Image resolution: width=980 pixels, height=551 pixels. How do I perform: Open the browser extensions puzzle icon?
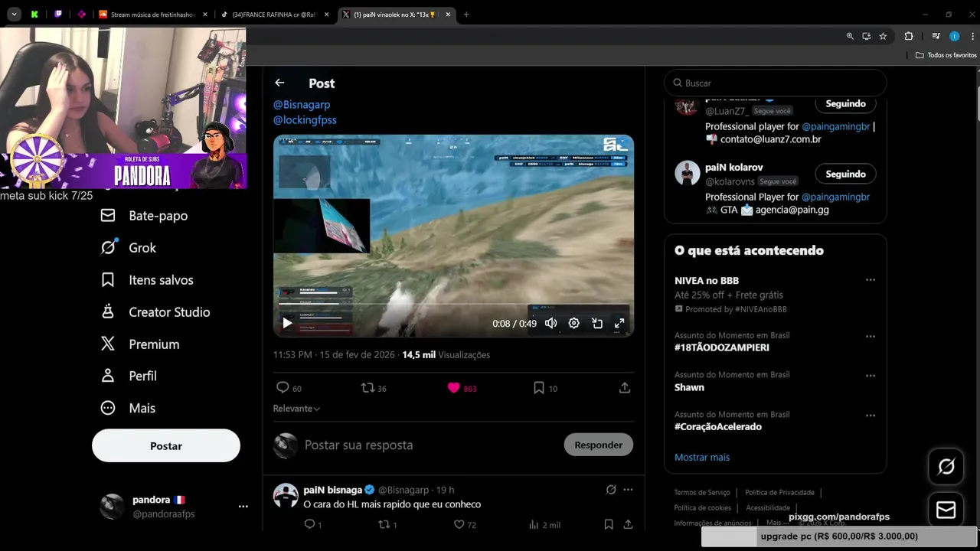point(909,36)
